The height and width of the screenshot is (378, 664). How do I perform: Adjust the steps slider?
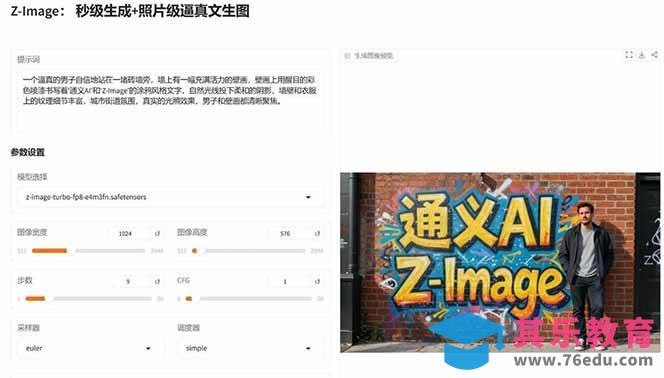pyautogui.click(x=88, y=299)
